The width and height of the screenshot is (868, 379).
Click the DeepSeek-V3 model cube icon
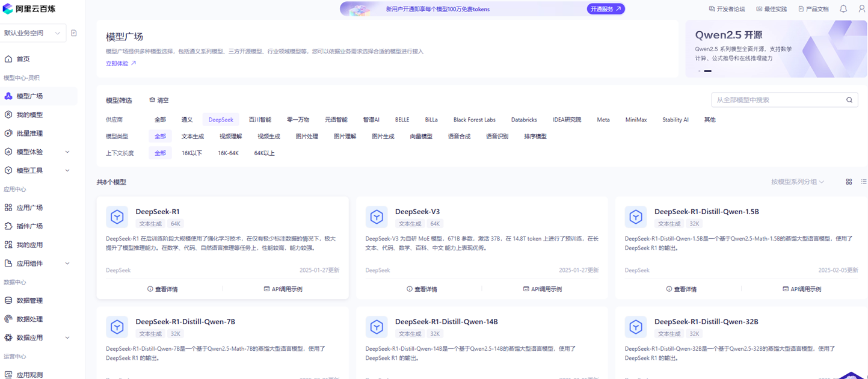coord(377,217)
